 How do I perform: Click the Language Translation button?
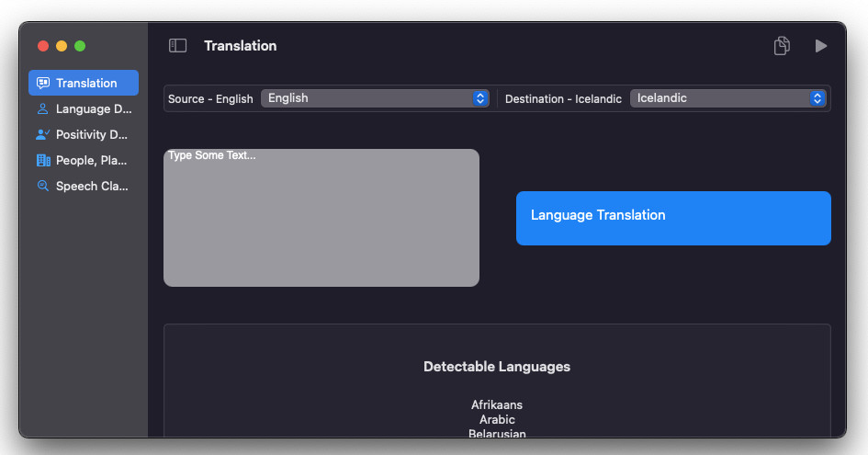point(673,218)
